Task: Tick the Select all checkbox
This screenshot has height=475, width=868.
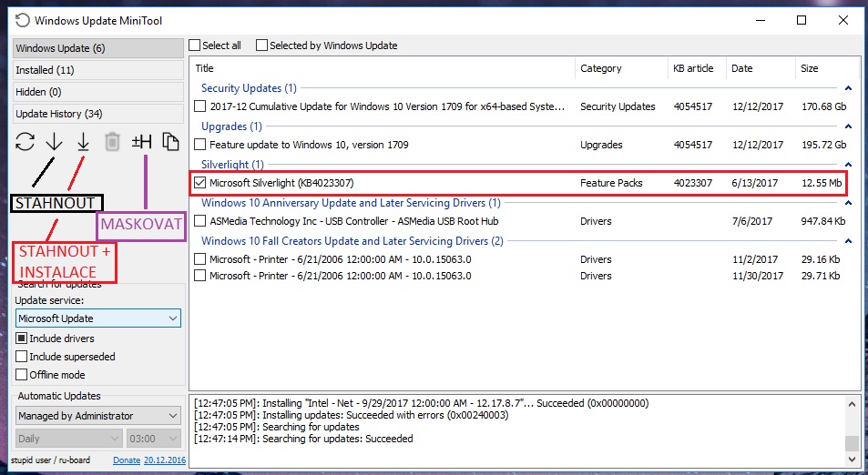Action: click(x=195, y=45)
